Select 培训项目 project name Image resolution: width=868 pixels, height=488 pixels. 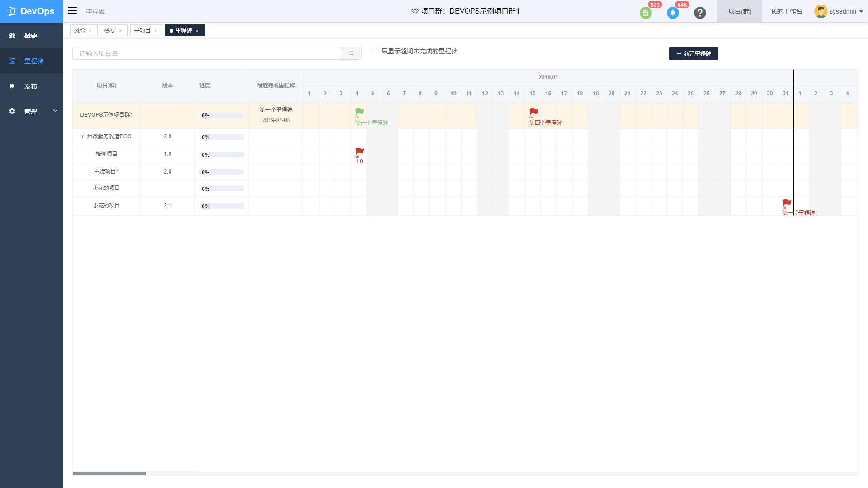[x=106, y=154]
